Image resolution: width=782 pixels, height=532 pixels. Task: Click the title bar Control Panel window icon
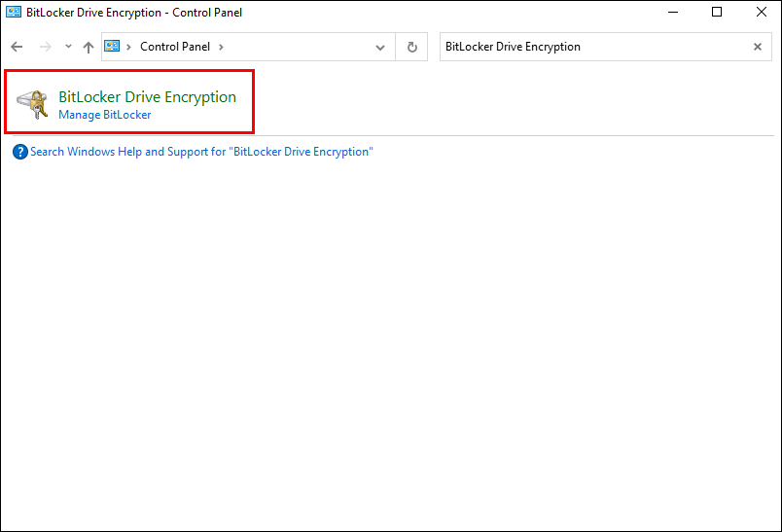(x=14, y=13)
